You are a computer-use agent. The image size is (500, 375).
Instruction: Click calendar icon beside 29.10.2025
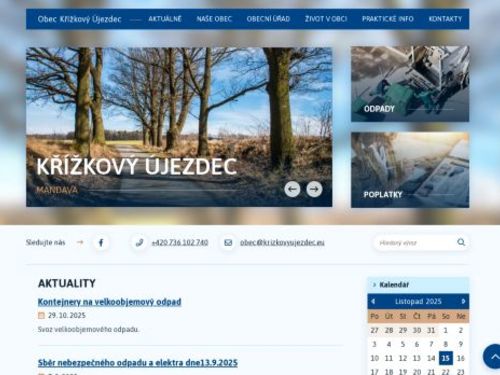(x=41, y=315)
